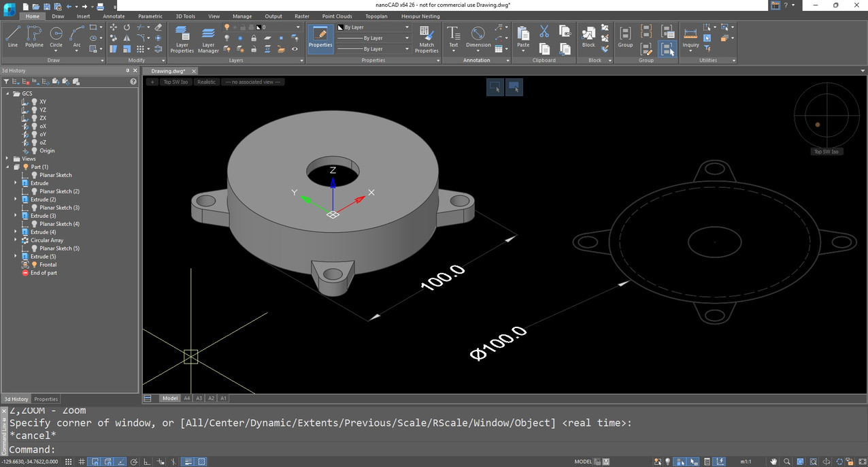The image size is (868, 467).
Task: Click the no associated view button
Action: click(254, 82)
